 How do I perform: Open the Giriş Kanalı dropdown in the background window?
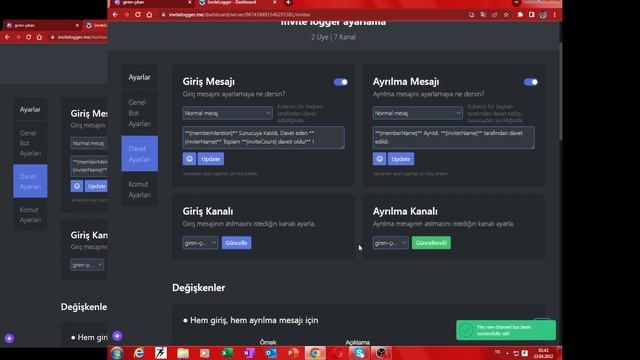tap(87, 265)
